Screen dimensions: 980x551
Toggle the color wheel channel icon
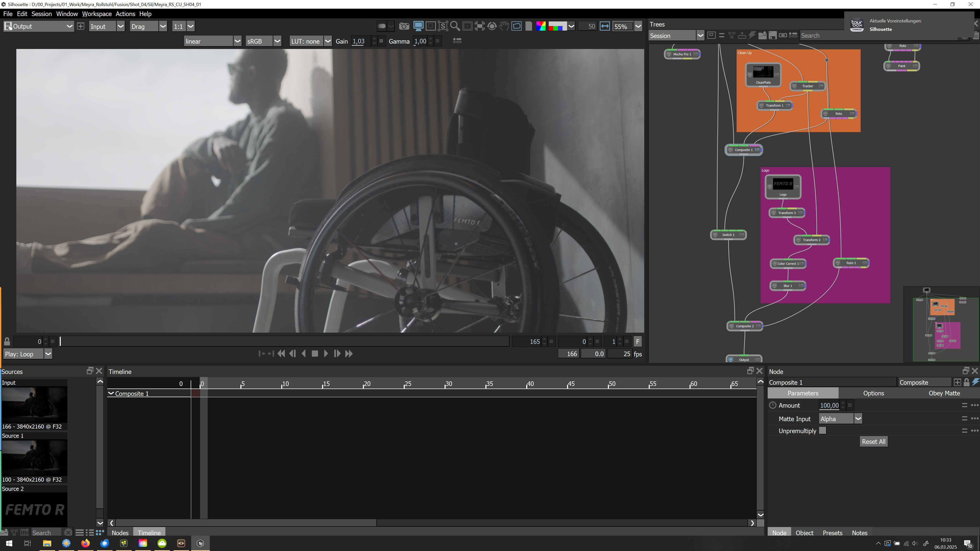pos(541,26)
